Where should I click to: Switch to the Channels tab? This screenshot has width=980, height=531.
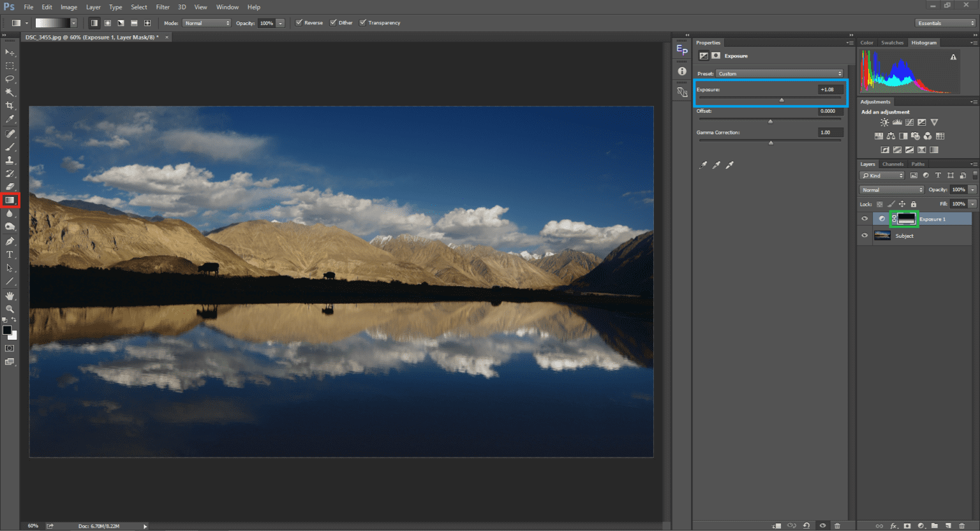893,164
